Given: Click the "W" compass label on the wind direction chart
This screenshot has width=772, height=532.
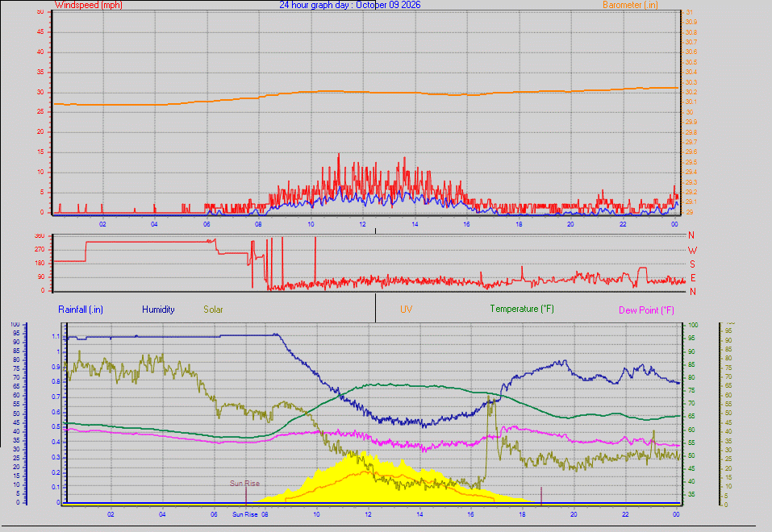Looking at the screenshot, I should pos(692,251).
